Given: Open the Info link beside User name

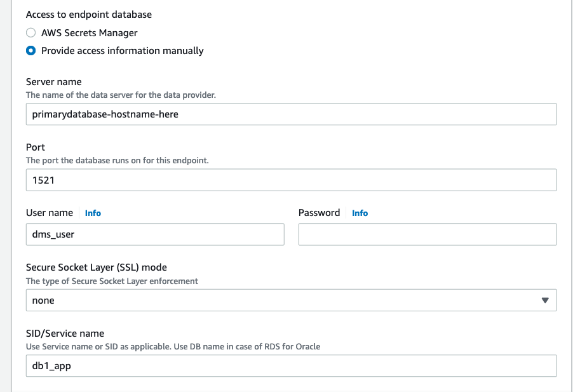Looking at the screenshot, I should [93, 213].
